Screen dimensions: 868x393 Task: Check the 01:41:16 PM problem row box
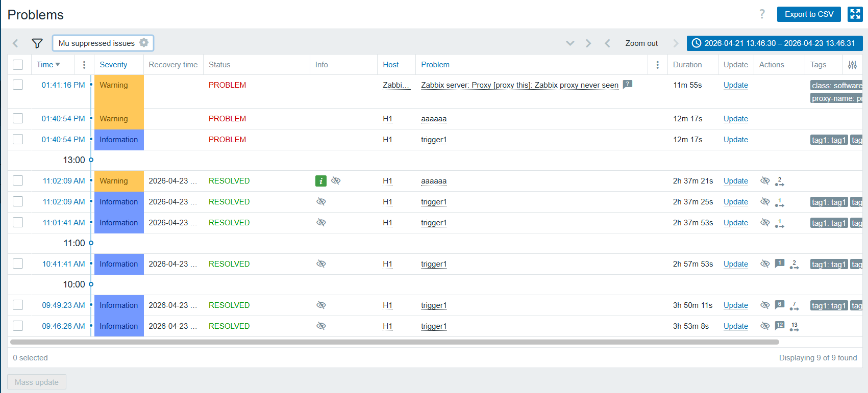coord(18,85)
